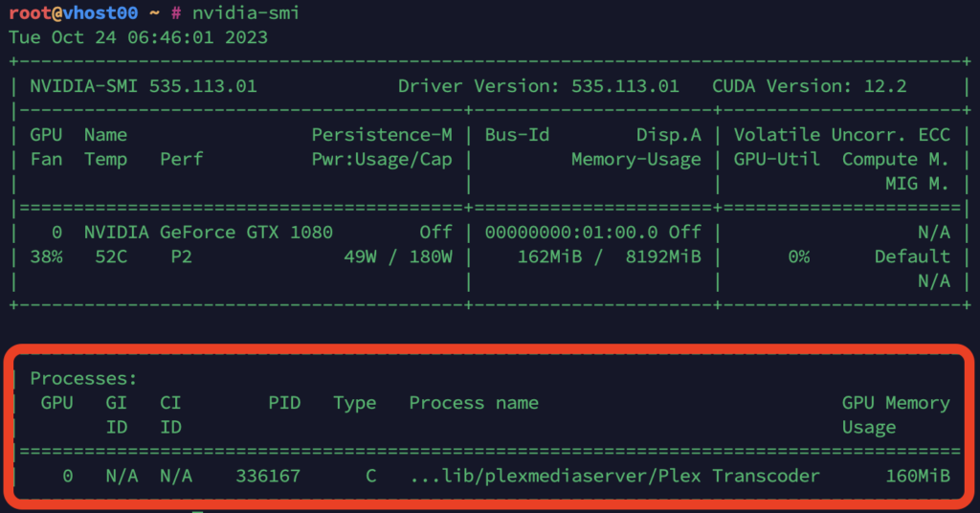This screenshot has height=513, width=980.
Task: Click the PID value 336167
Action: click(x=268, y=476)
